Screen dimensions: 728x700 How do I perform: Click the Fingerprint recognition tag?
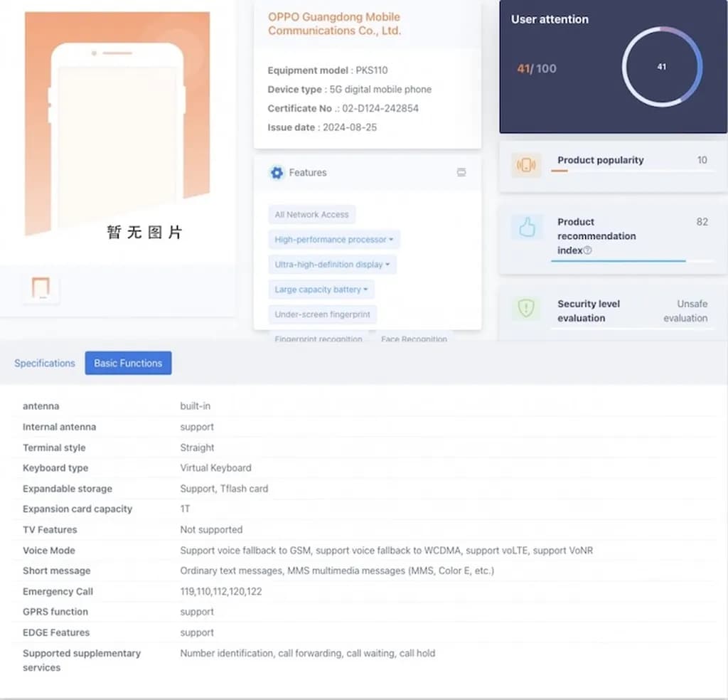(x=318, y=339)
